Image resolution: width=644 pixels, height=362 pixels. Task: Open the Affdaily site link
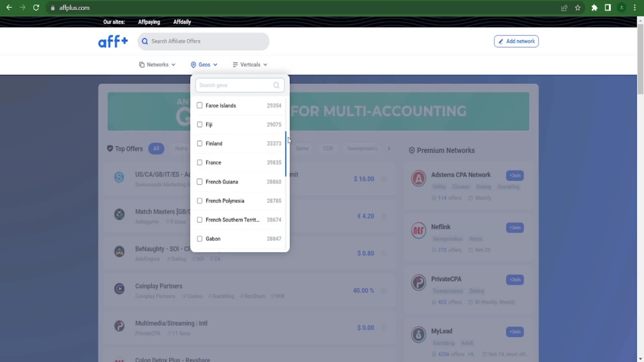tap(182, 22)
